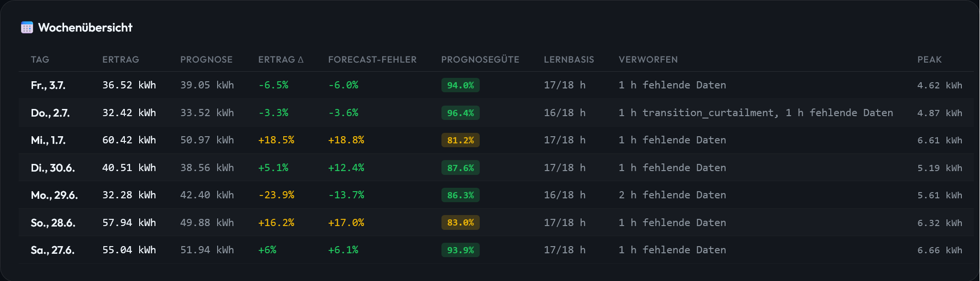Viewport: 980px width, 281px height.
Task: Click the 83.0% quality badge
Action: pyautogui.click(x=460, y=223)
